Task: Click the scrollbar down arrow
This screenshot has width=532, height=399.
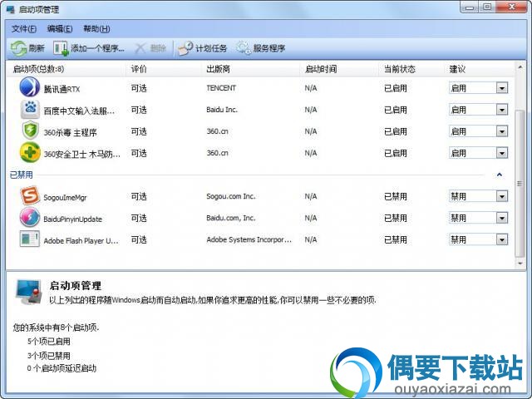Action: click(x=520, y=264)
